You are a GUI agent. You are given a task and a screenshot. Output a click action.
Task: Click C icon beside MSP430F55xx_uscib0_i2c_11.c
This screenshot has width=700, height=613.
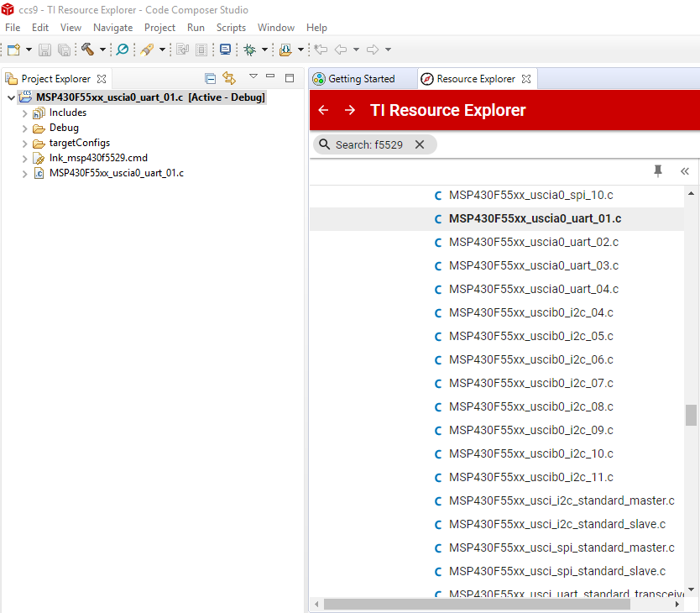[x=438, y=478]
